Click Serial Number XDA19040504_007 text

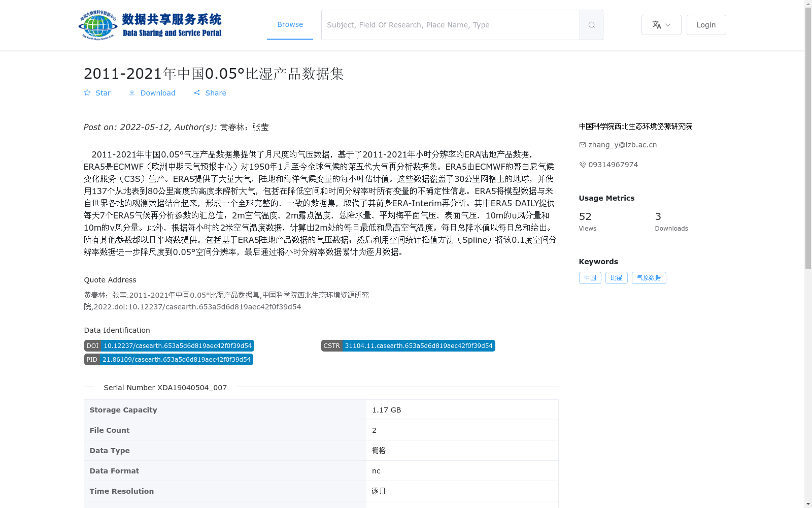click(x=165, y=388)
